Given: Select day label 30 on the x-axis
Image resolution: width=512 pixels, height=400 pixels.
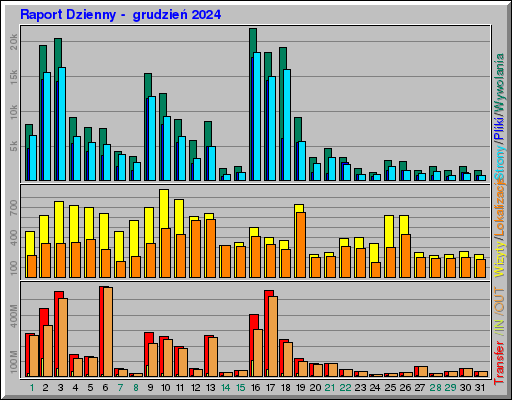Looking at the screenshot, I should pyautogui.click(x=465, y=388).
